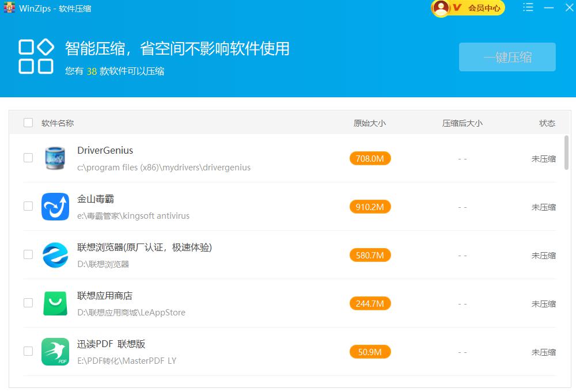Click the DriverGenius application icon
This screenshot has height=392, width=576.
[x=55, y=158]
